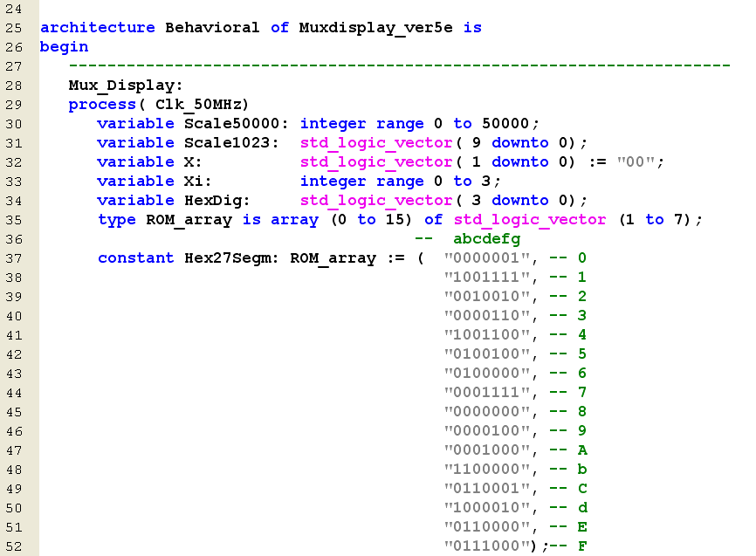Click the 'constant' keyword
This screenshot has height=556, width=756.
(x=135, y=258)
